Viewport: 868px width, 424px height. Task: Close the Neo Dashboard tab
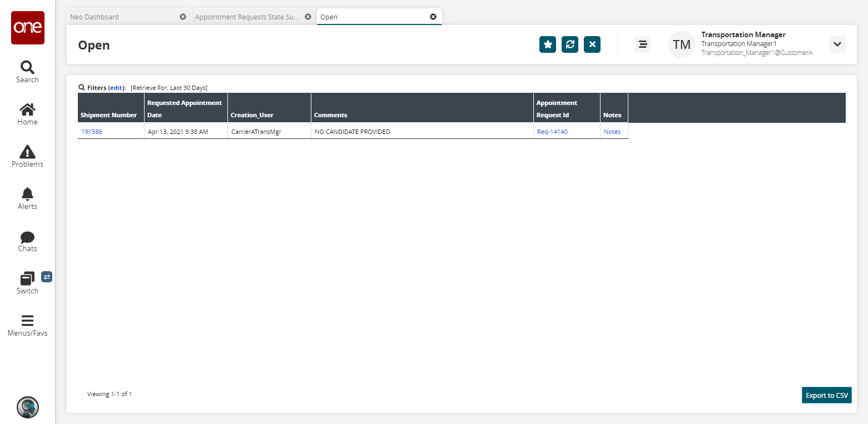(183, 17)
